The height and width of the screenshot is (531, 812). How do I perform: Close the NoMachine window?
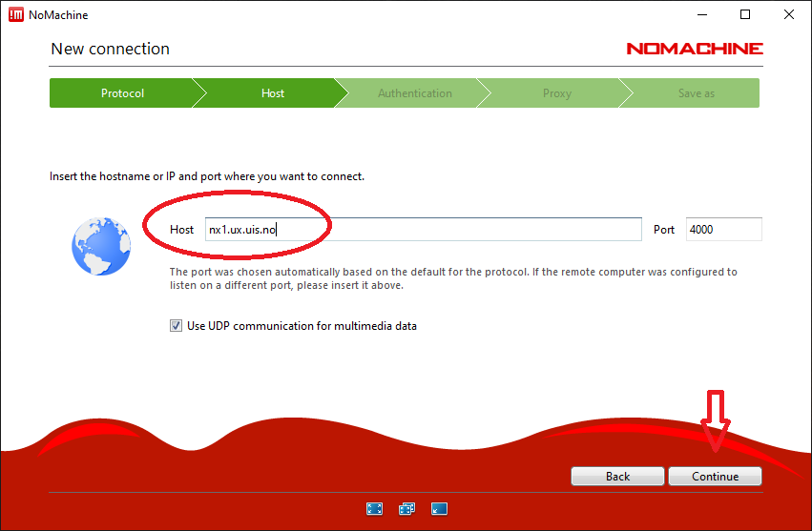[789, 14]
